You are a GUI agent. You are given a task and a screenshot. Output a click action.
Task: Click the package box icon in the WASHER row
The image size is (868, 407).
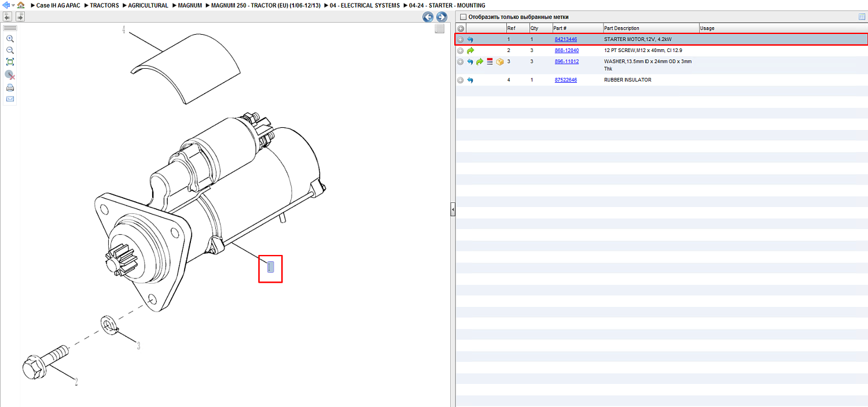(499, 62)
